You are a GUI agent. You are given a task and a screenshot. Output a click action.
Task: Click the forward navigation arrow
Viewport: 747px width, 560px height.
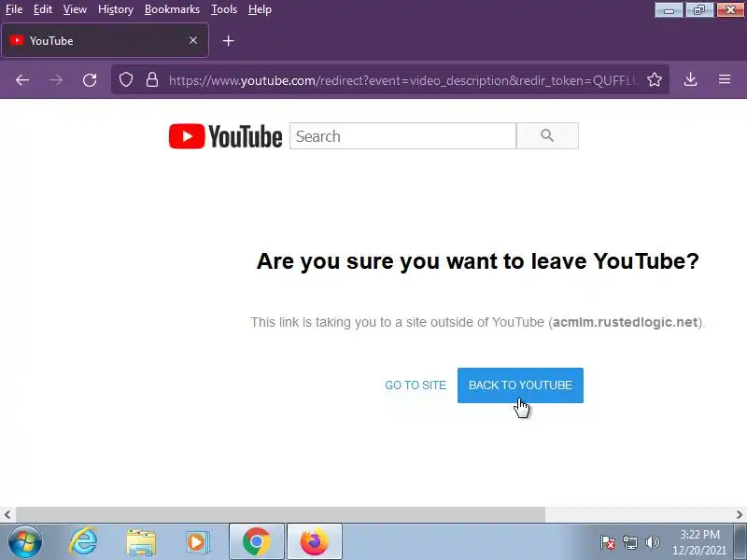click(x=56, y=80)
